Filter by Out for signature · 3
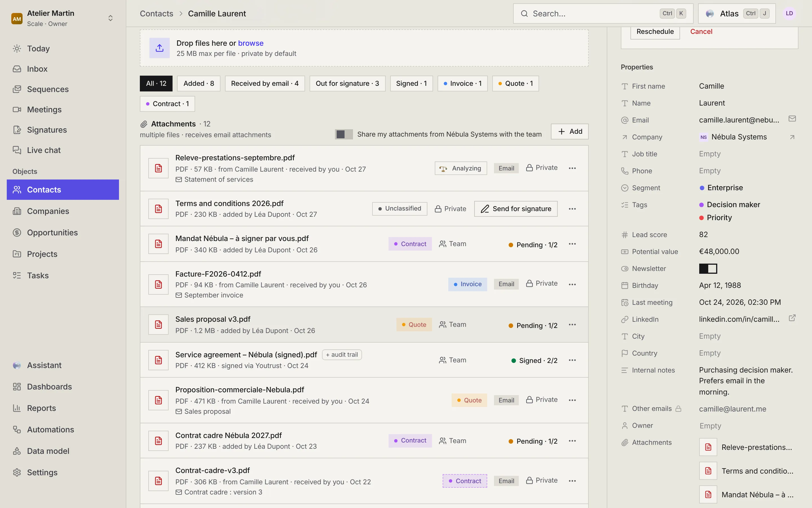This screenshot has height=508, width=812. click(347, 83)
